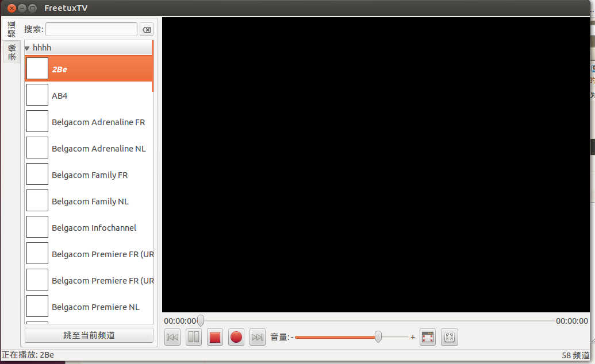The image size is (595, 364).
Task: Select Belgacom Family FR channel
Action: [x=89, y=175]
